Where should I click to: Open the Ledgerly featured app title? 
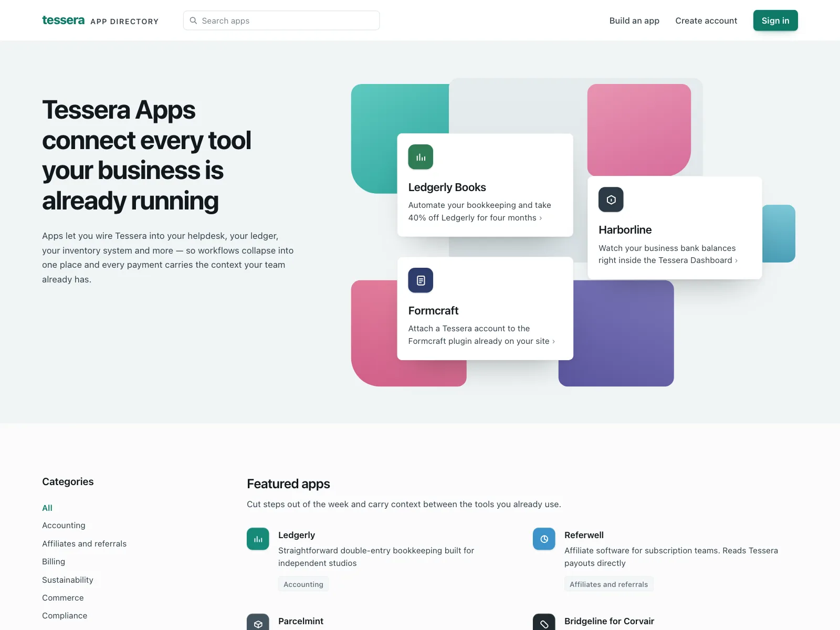tap(297, 535)
